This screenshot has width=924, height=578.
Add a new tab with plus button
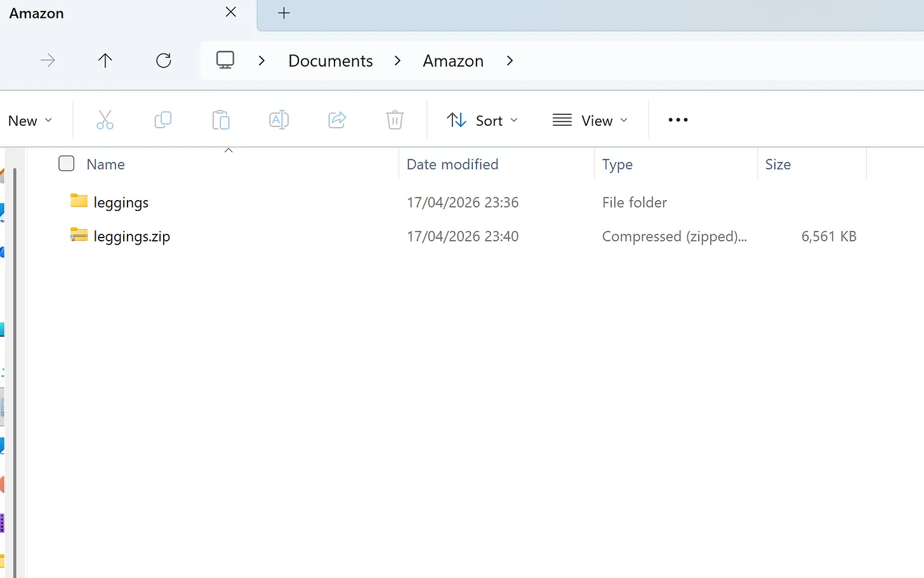tap(284, 13)
